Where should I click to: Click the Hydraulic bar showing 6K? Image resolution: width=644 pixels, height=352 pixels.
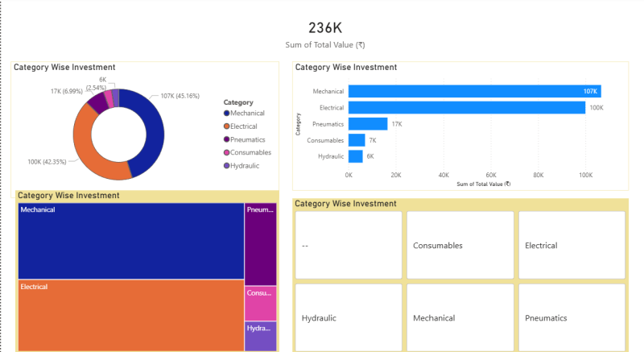(355, 156)
